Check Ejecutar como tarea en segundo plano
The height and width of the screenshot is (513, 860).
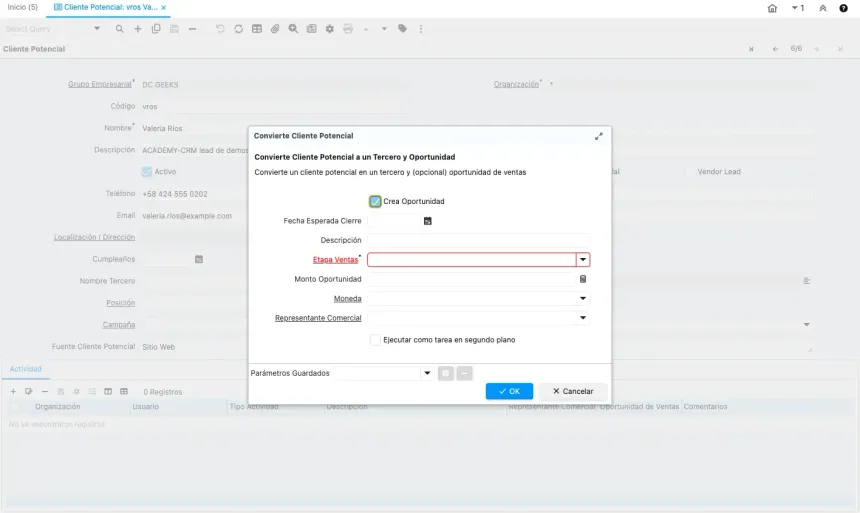pyautogui.click(x=375, y=340)
